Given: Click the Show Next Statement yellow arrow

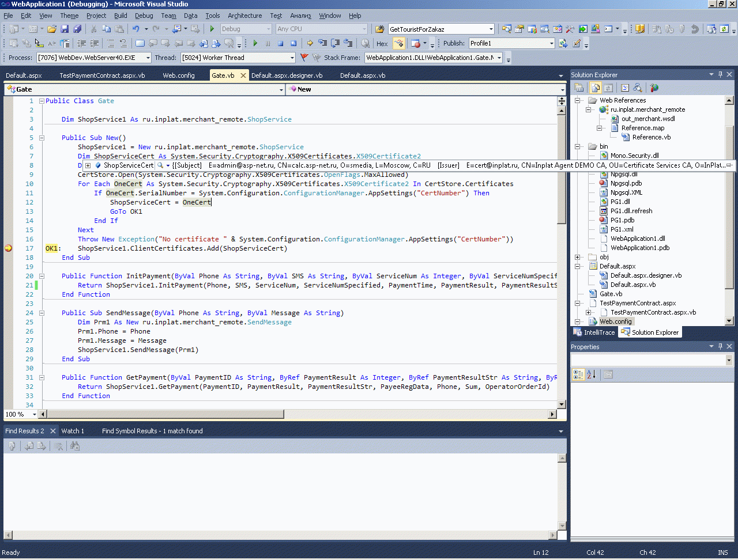Looking at the screenshot, I should click(x=310, y=43).
